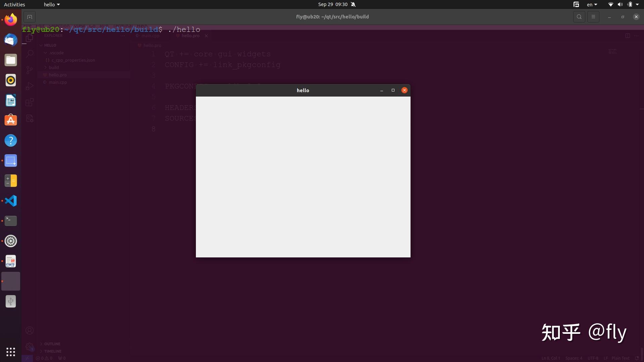644x362 pixels.
Task: Show Applications grid in dock
Action: click(11, 352)
